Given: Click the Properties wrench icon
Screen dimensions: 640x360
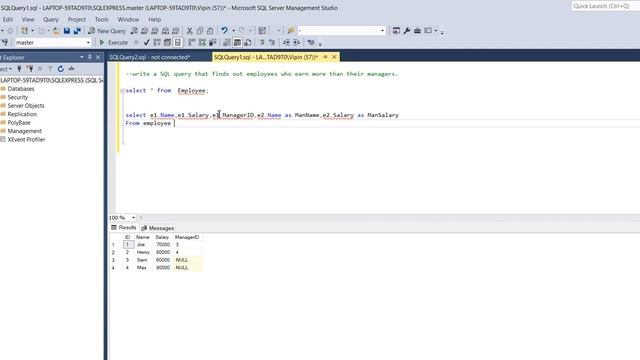Looking at the screenshot, I should (407, 31).
